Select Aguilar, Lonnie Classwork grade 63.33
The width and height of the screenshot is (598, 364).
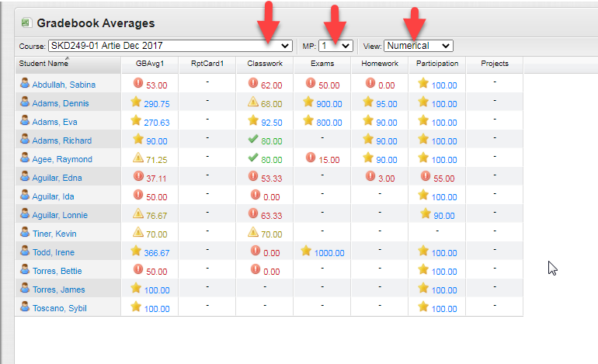pos(272,216)
